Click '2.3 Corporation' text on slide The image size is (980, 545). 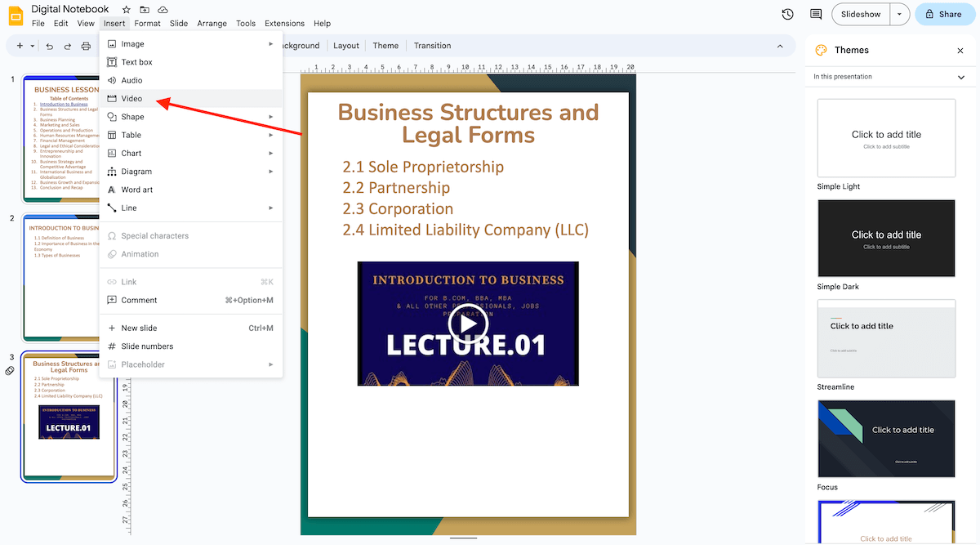tap(398, 208)
